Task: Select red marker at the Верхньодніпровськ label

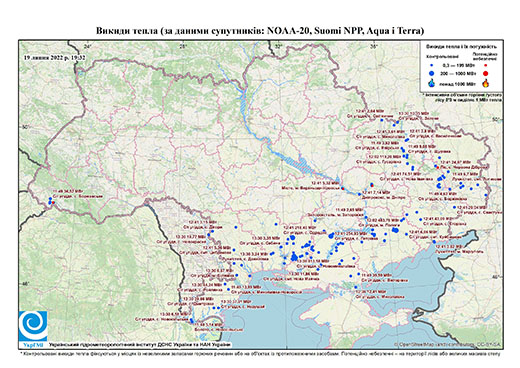Action: pyautogui.click(x=342, y=188)
